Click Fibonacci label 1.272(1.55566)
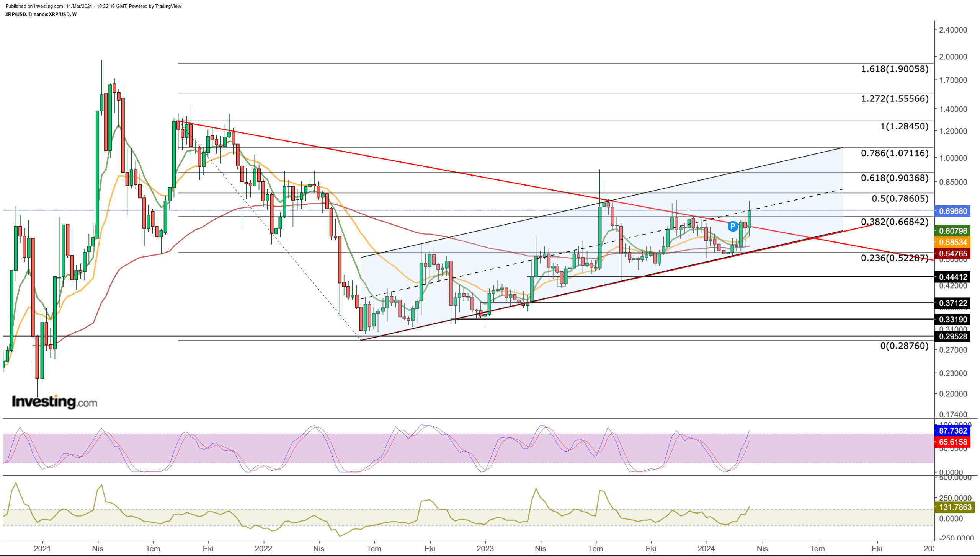This screenshot has width=980, height=556. [894, 99]
